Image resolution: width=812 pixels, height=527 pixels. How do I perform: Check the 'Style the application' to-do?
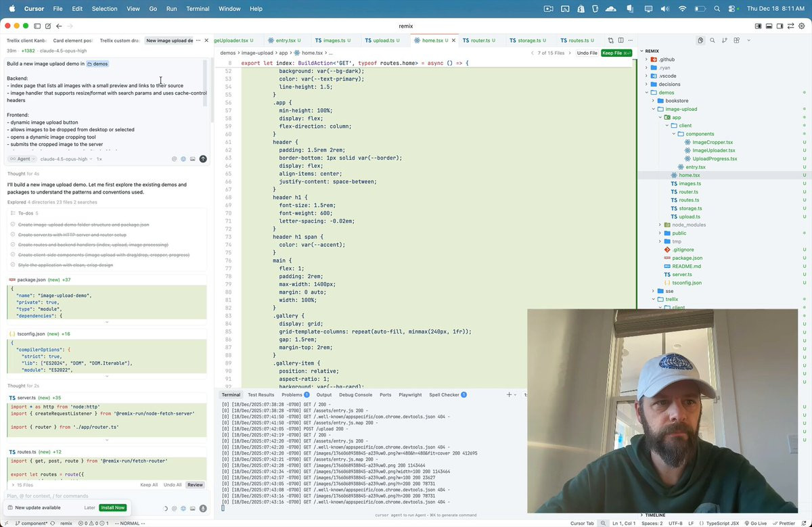click(x=13, y=265)
